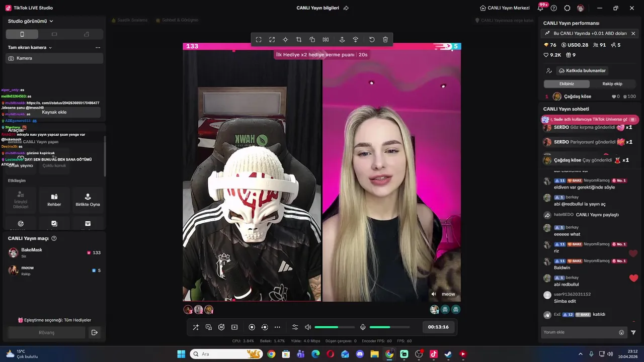Select BakeMask in the match list
This screenshot has width=644, height=362.
click(x=54, y=252)
